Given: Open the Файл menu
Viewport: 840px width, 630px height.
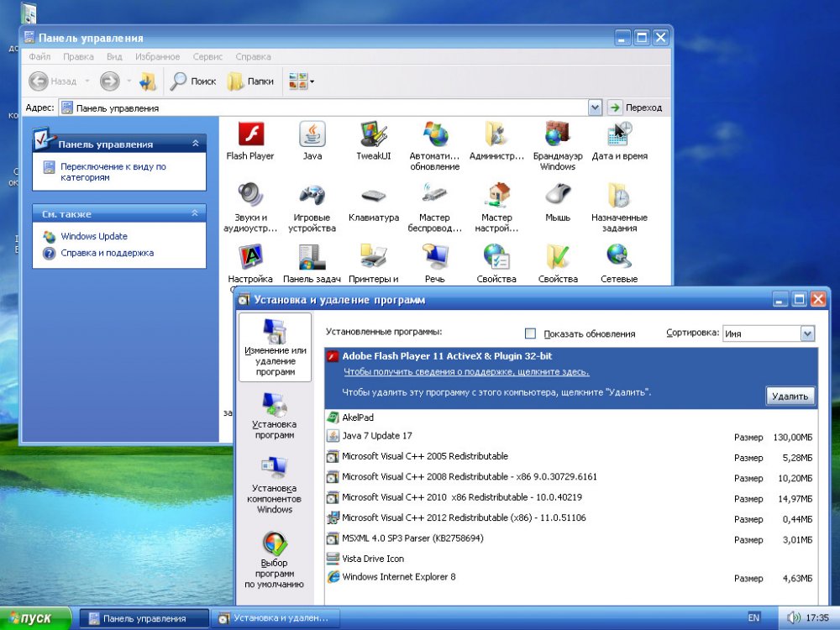Looking at the screenshot, I should tap(39, 57).
